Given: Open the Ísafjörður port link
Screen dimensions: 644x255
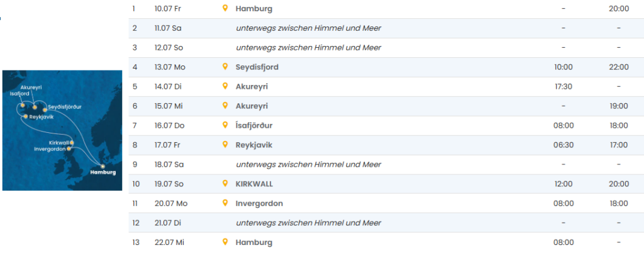Looking at the screenshot, I should 254,125.
